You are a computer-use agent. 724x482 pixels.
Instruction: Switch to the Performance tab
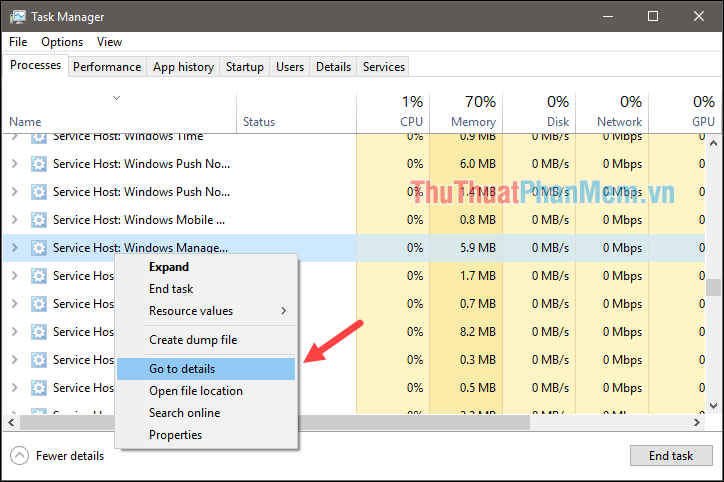coord(107,67)
